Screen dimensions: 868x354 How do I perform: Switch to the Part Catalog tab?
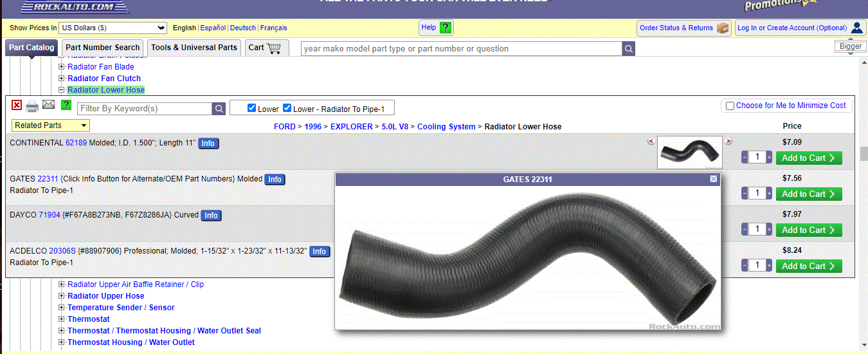point(32,48)
